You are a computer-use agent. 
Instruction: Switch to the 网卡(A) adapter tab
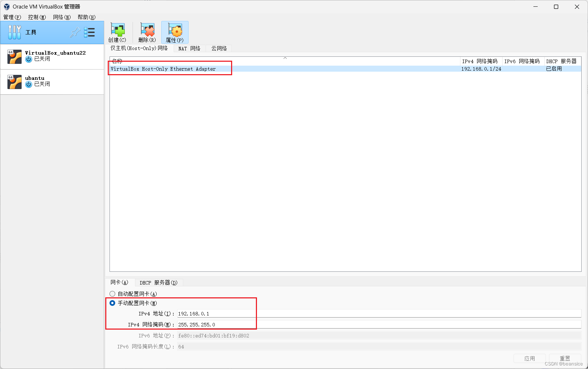[119, 282]
